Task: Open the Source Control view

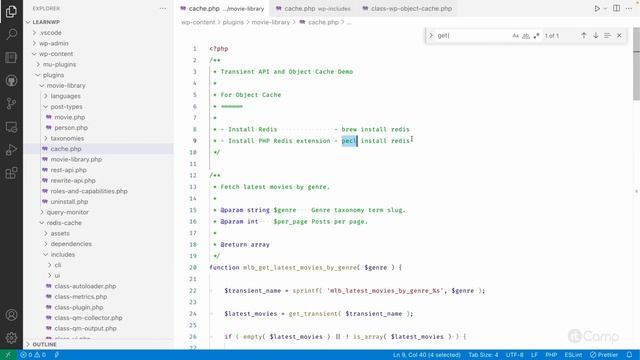Action: 11,103
